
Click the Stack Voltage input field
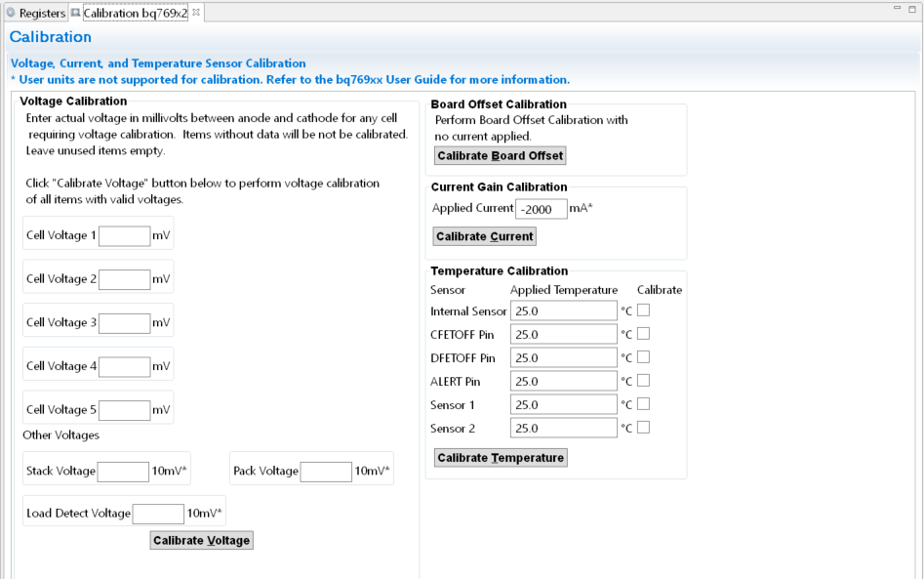tap(124, 469)
